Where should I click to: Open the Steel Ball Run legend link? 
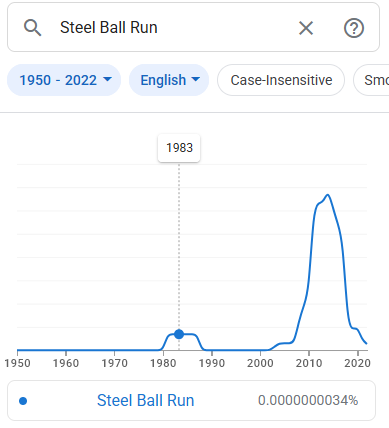pyautogui.click(x=145, y=400)
